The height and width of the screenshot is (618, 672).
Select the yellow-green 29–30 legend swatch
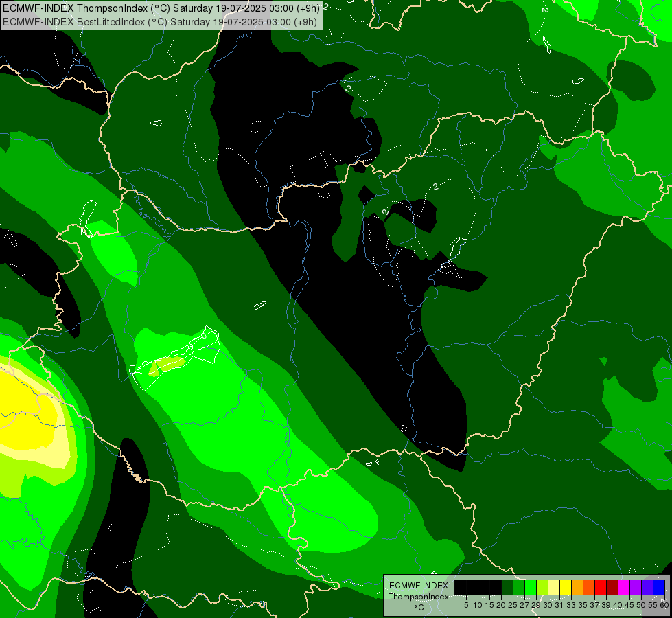click(x=542, y=587)
